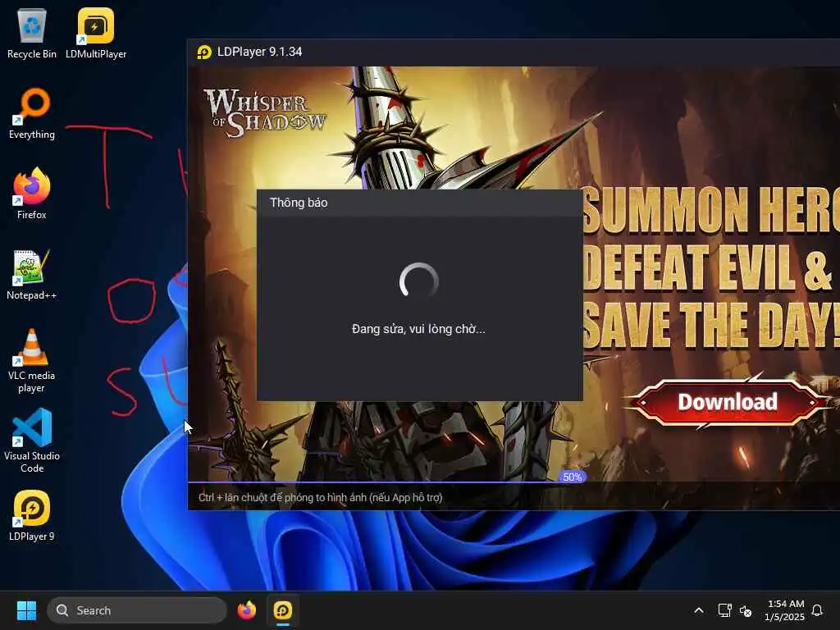Click the LDPlayer logo in the title bar
840x630 pixels.
tap(204, 52)
